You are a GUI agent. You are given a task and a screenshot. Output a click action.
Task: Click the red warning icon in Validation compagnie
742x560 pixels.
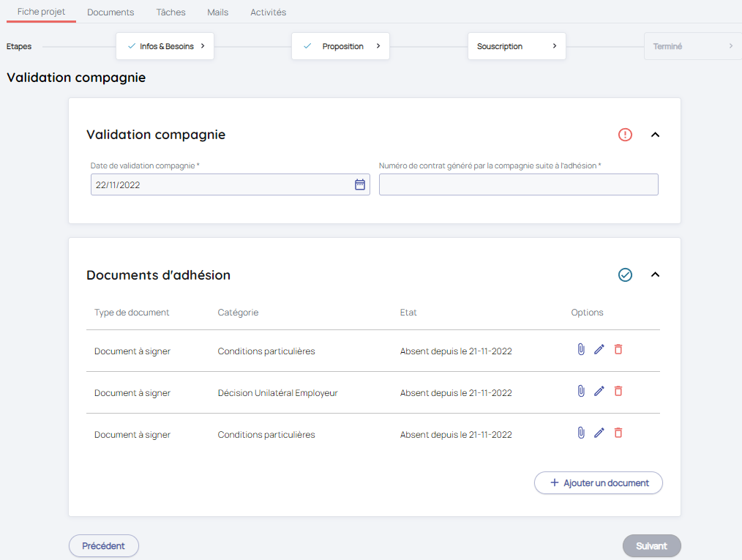tap(625, 135)
